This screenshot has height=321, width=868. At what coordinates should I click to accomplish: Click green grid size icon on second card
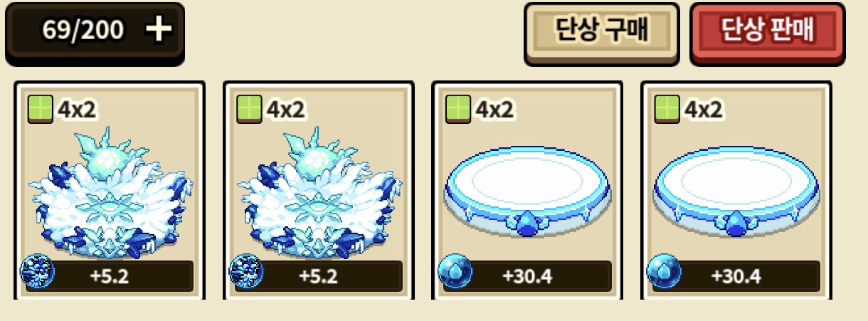coord(248,110)
